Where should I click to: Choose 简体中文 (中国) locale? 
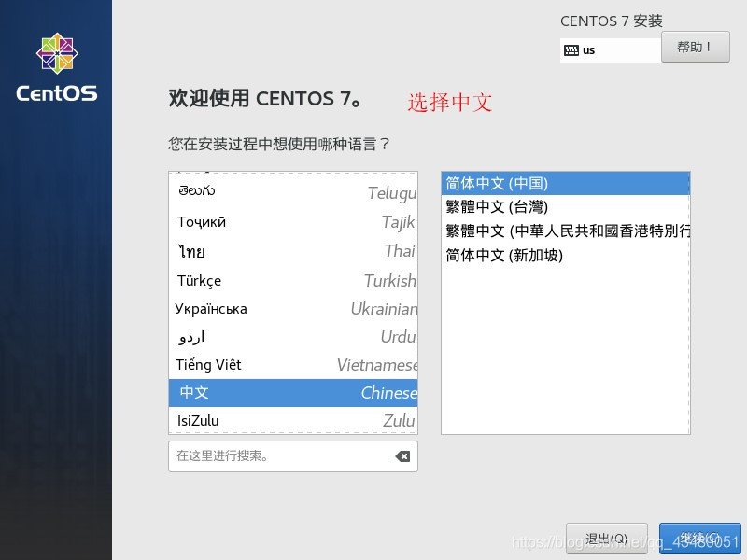[x=566, y=183]
